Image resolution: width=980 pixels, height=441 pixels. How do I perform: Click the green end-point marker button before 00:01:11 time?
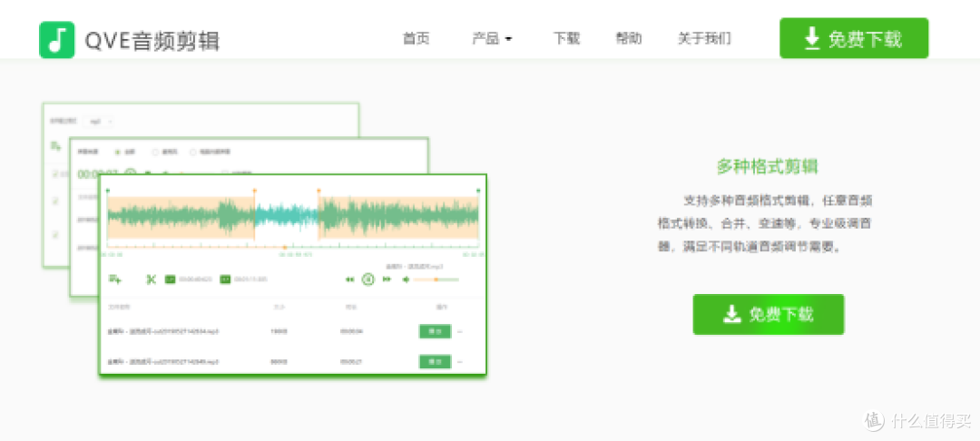pyautogui.click(x=225, y=279)
